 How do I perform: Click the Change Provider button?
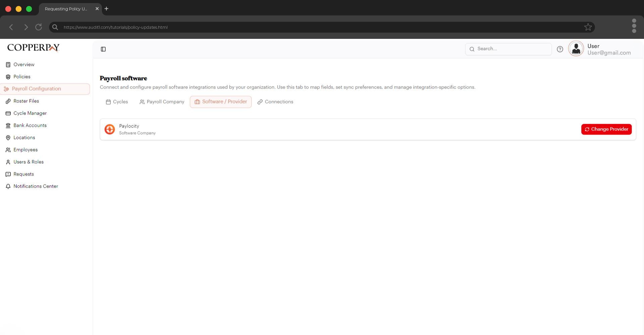(606, 129)
